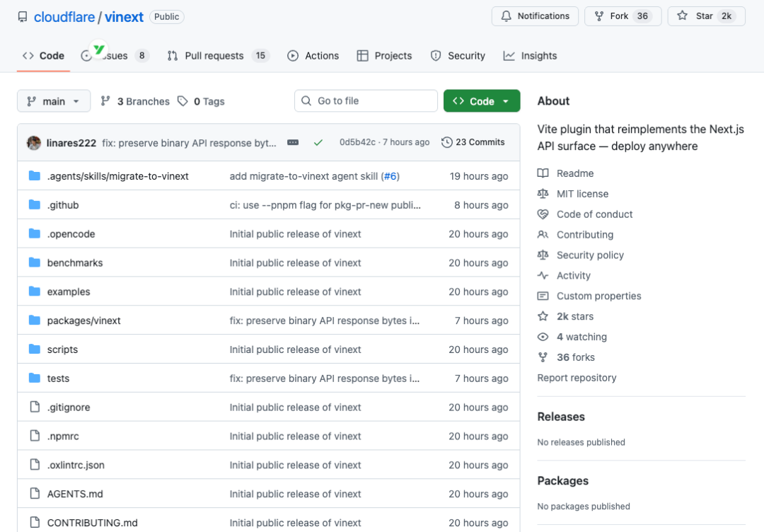Click the Go to file search box
Image resolution: width=764 pixels, height=532 pixels.
click(366, 101)
